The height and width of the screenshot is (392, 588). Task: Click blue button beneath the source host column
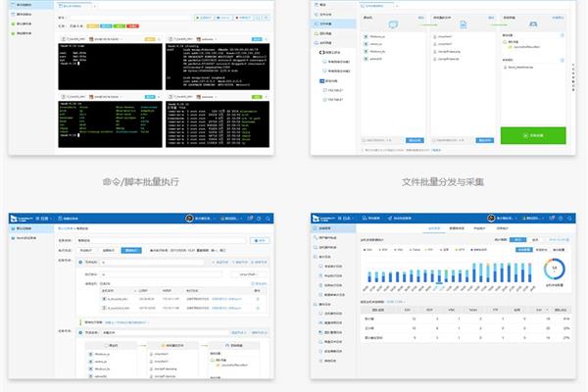coord(415,140)
